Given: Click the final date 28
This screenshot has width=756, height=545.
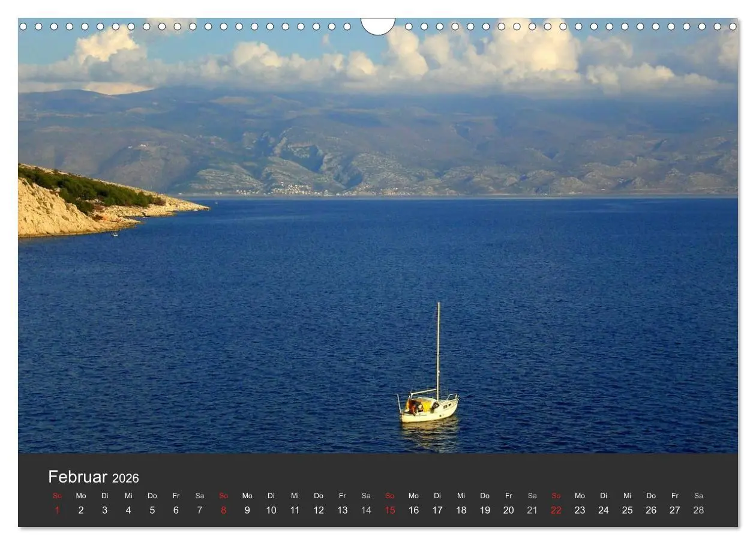Looking at the screenshot, I should tap(698, 510).
